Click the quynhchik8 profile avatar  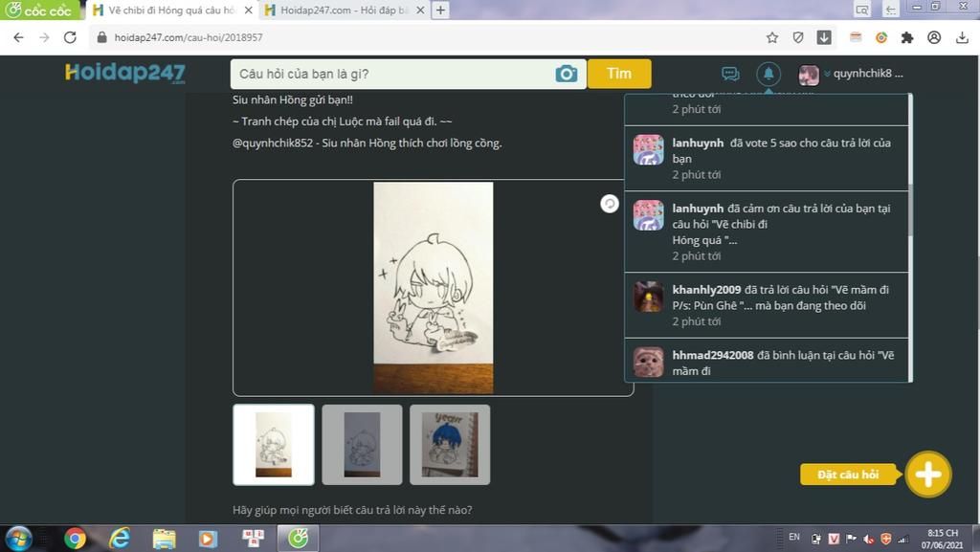(808, 75)
